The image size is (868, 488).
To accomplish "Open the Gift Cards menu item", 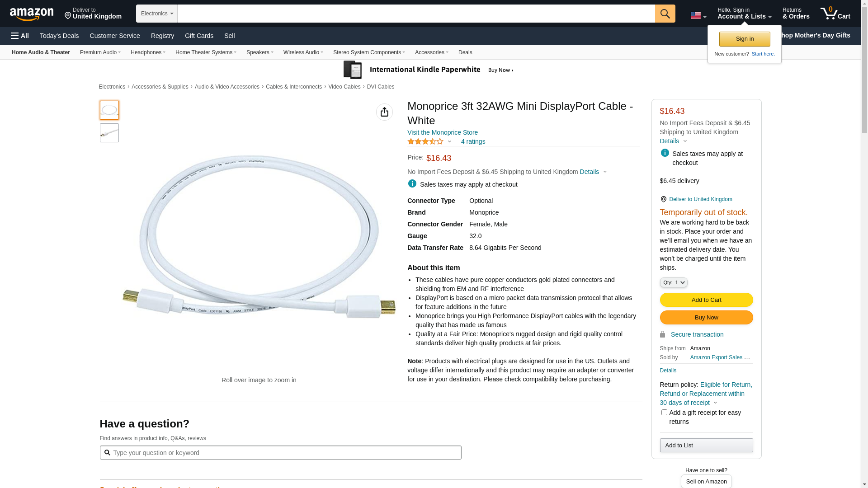I will [199, 36].
